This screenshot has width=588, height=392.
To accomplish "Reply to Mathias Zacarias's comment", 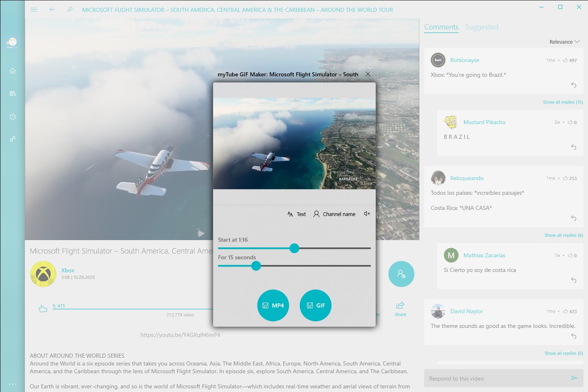I will pos(574,280).
